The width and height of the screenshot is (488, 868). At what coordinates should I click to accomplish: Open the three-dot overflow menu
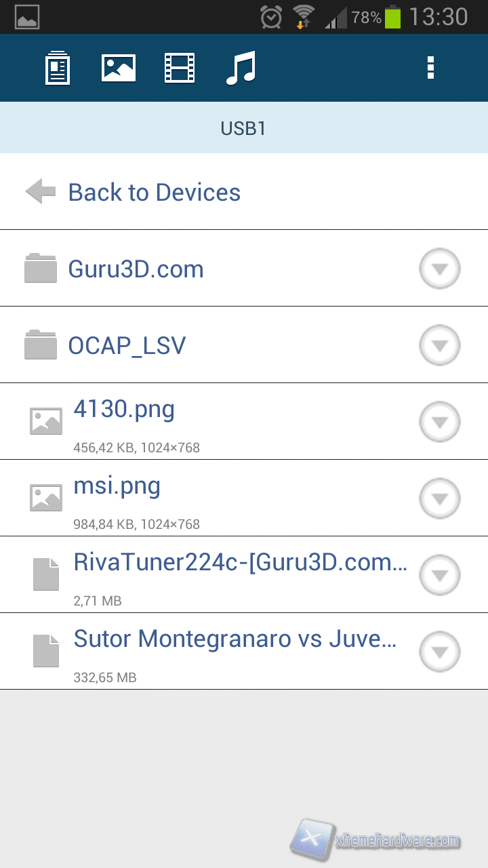pyautogui.click(x=430, y=68)
